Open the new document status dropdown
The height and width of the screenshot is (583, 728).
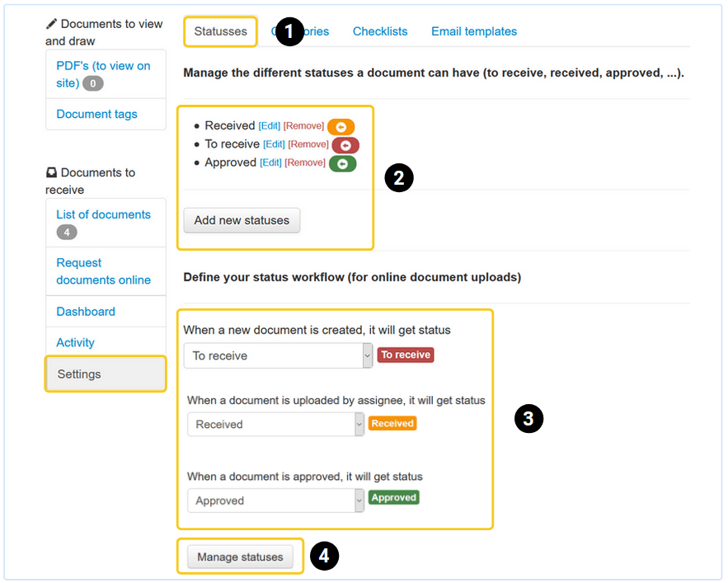279,355
